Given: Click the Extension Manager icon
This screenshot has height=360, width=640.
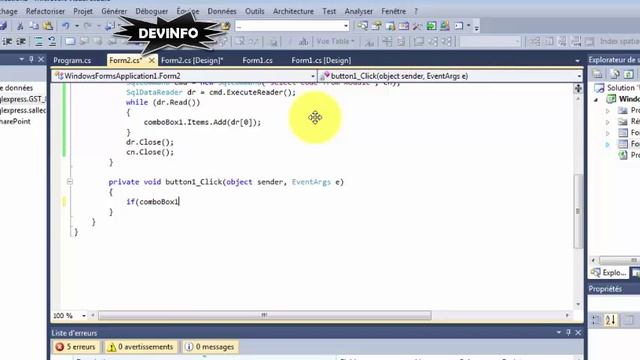Looking at the screenshot, I should tap(445, 26).
